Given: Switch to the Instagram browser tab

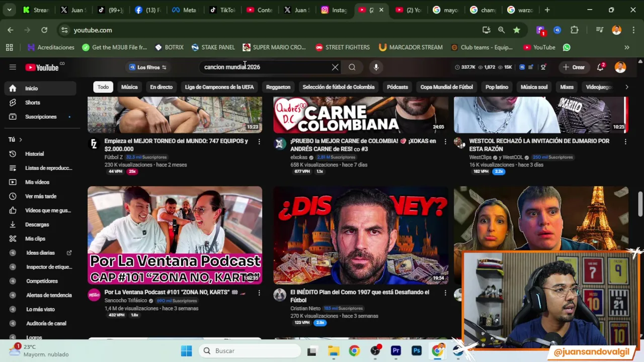Looking at the screenshot, I should click(333, 10).
